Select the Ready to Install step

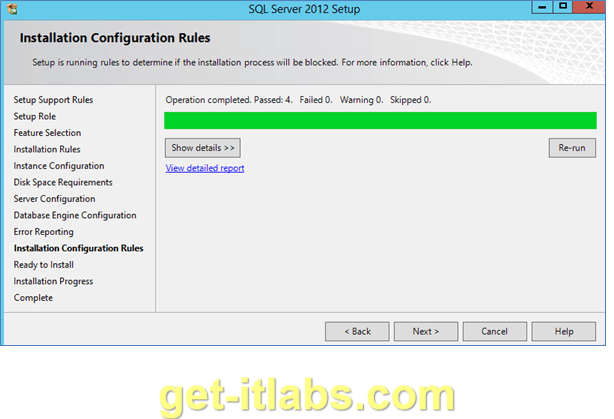point(43,265)
